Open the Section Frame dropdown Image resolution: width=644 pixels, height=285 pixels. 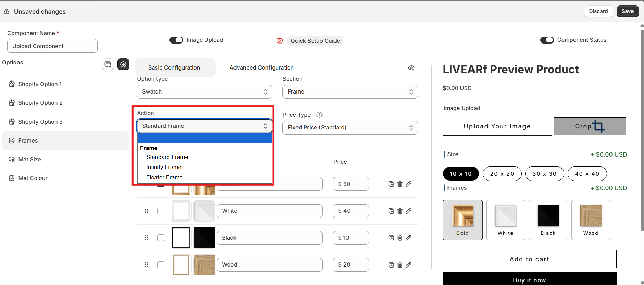click(x=350, y=92)
